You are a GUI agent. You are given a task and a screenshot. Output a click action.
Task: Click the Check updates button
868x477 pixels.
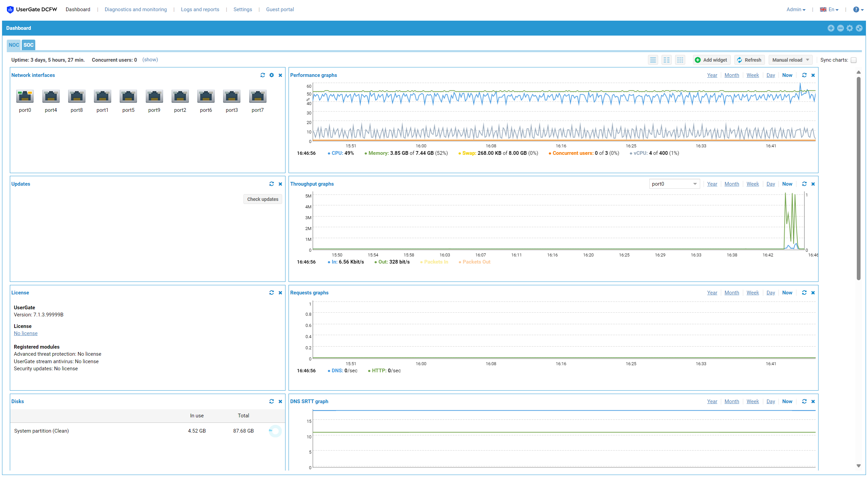point(262,199)
